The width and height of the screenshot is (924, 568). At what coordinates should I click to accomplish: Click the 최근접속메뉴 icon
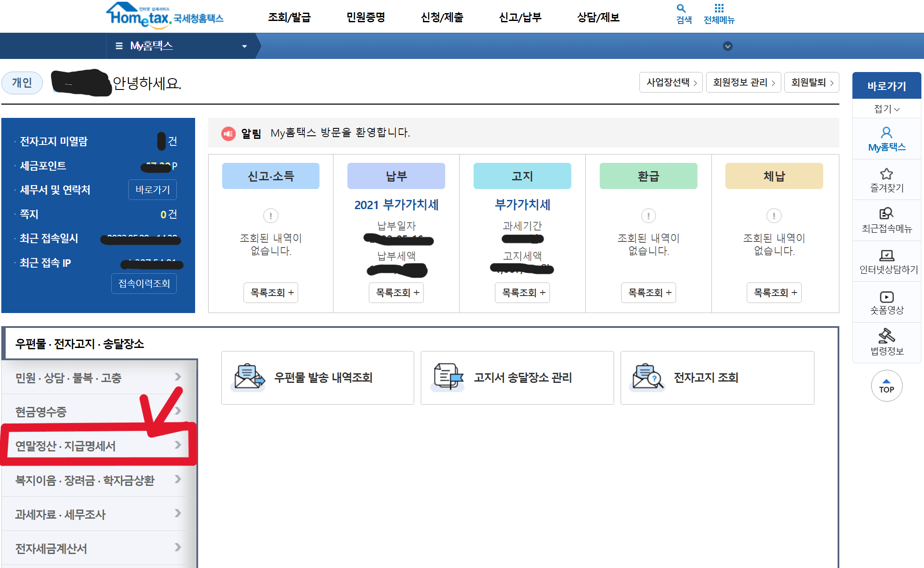coord(886,214)
